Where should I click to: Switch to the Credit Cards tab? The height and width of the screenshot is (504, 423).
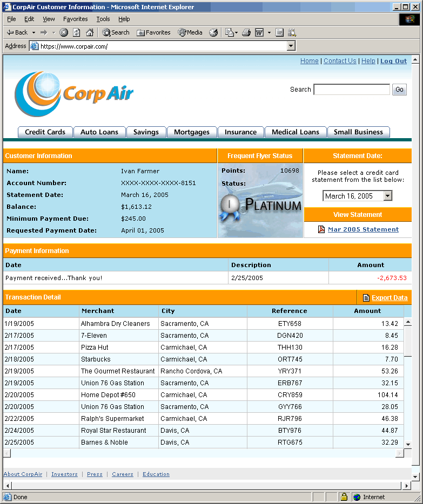45,132
